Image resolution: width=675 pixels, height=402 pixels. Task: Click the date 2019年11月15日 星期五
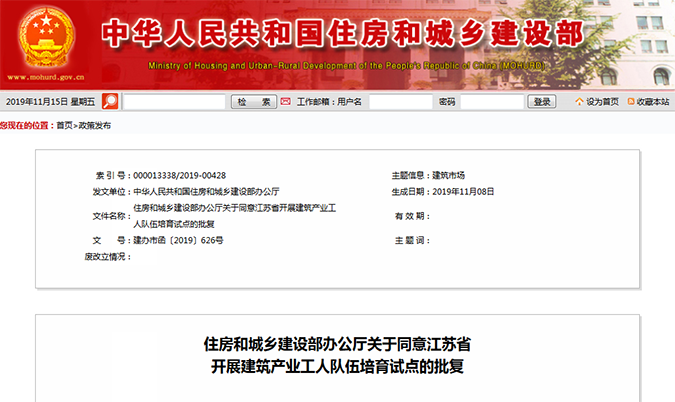point(50,102)
